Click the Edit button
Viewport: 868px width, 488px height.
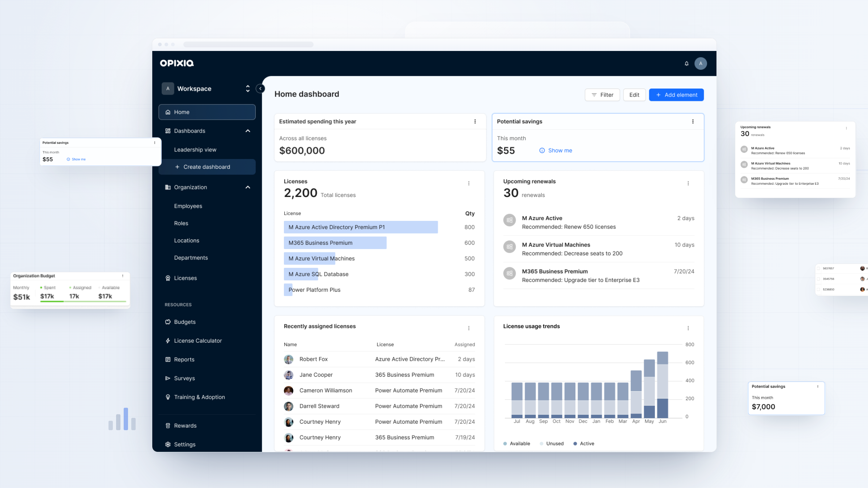634,95
